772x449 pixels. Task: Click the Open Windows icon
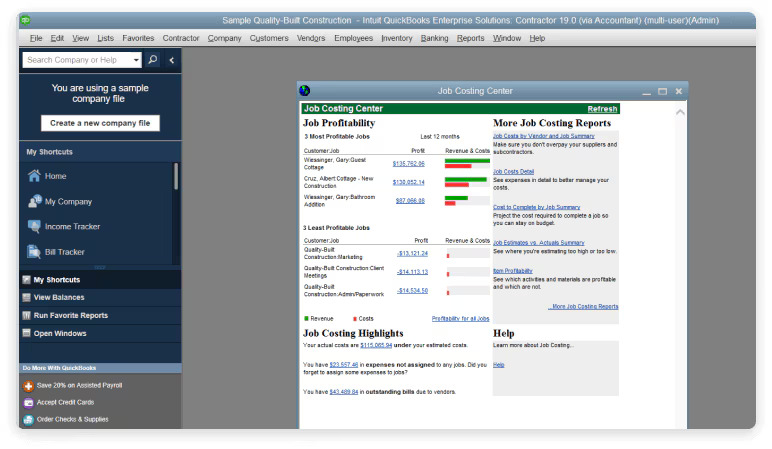coord(27,333)
